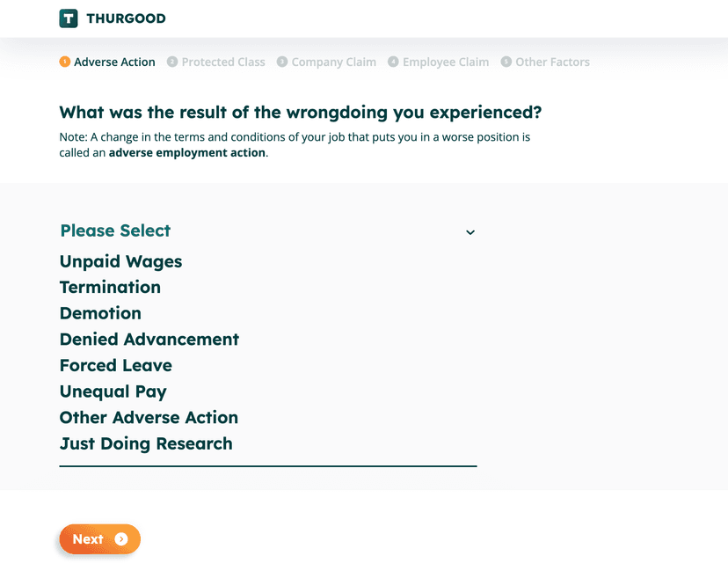Choose Denied Advancement from the list

point(149,340)
